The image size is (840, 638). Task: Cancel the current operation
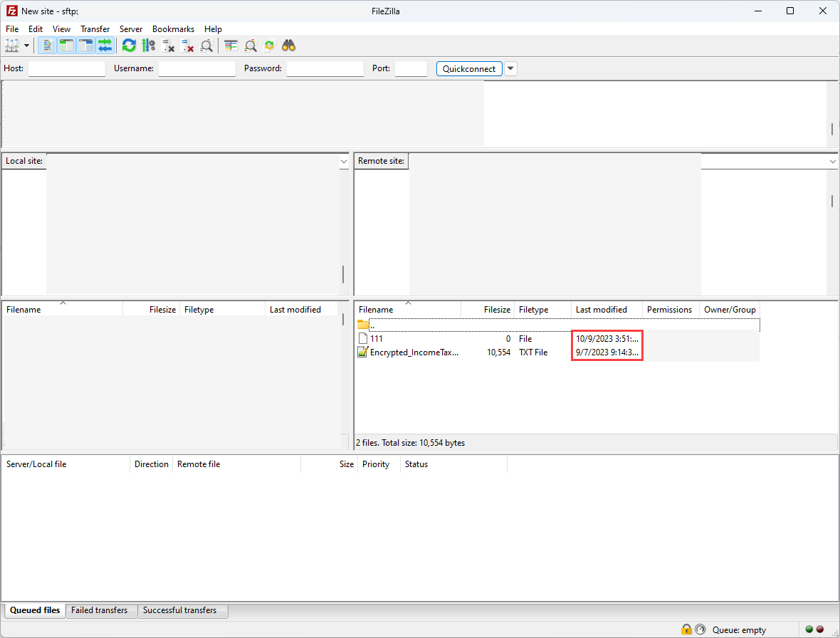[168, 46]
